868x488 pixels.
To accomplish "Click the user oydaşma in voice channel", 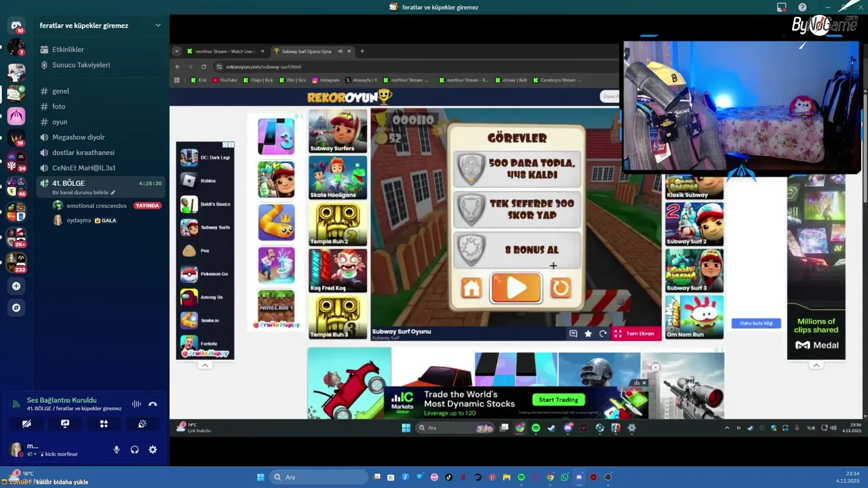I will (x=78, y=220).
